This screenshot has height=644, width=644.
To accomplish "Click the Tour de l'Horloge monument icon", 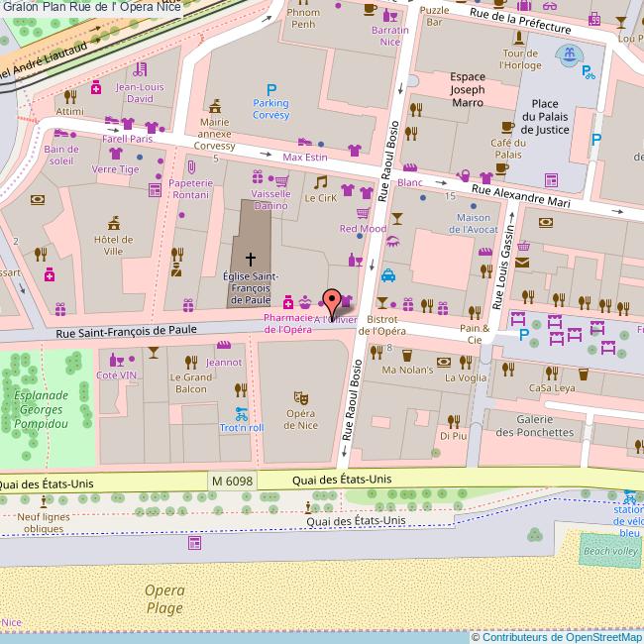I will pos(519,39).
